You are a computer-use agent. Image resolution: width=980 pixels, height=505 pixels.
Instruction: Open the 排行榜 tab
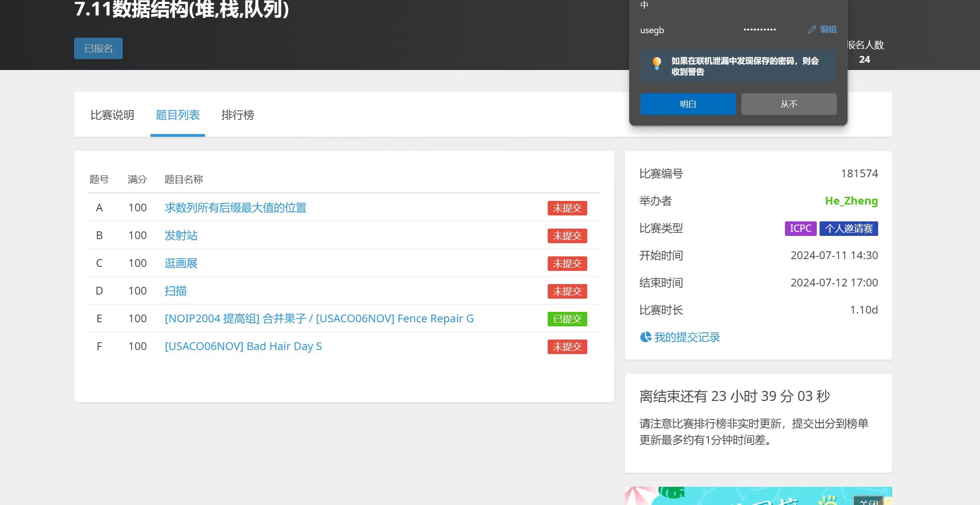pos(237,115)
